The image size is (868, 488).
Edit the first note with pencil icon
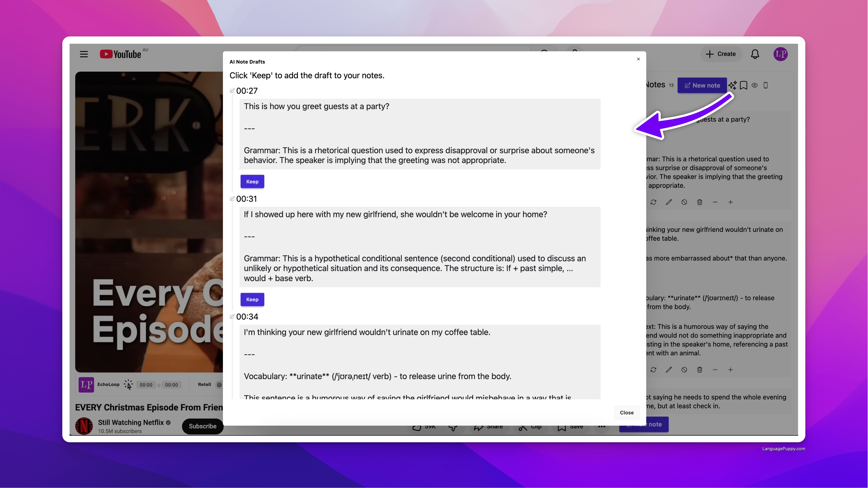point(668,202)
